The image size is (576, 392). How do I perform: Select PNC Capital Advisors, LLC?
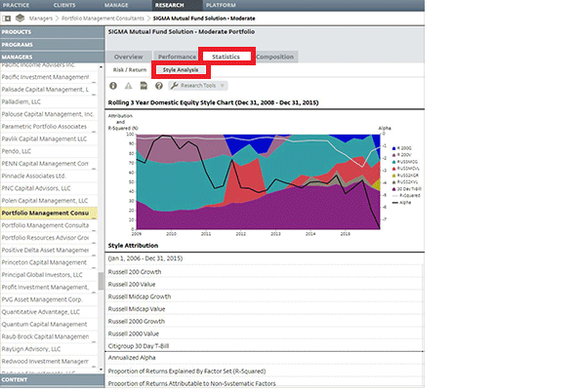pos(49,188)
